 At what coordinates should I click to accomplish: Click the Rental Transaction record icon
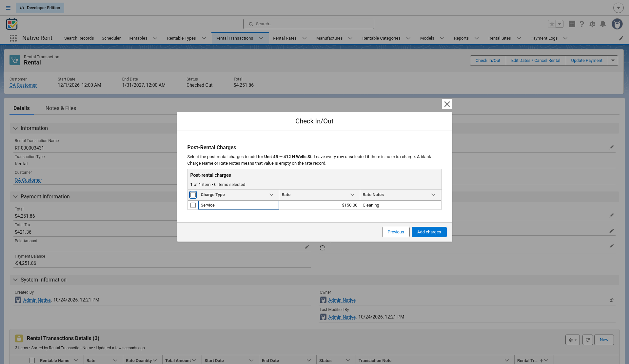(x=15, y=60)
